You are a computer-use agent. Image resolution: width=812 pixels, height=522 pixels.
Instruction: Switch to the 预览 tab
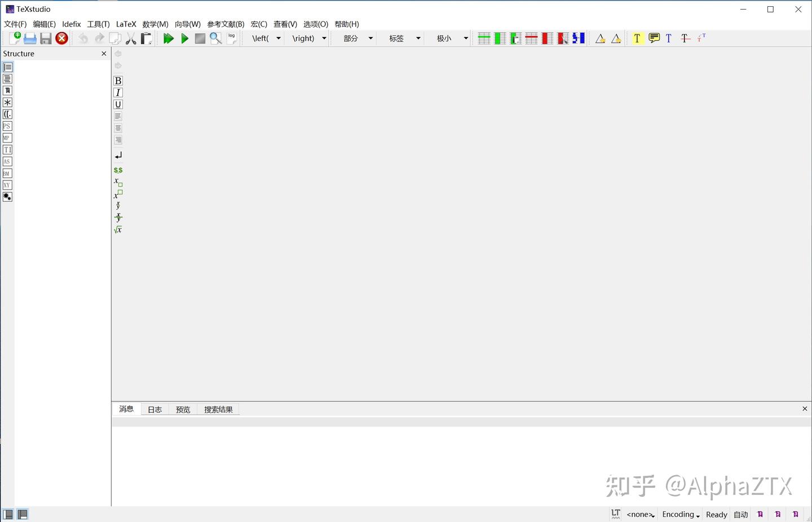pos(182,409)
